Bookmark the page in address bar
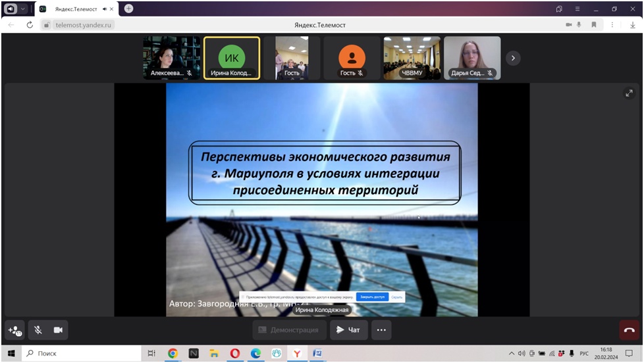 click(593, 25)
